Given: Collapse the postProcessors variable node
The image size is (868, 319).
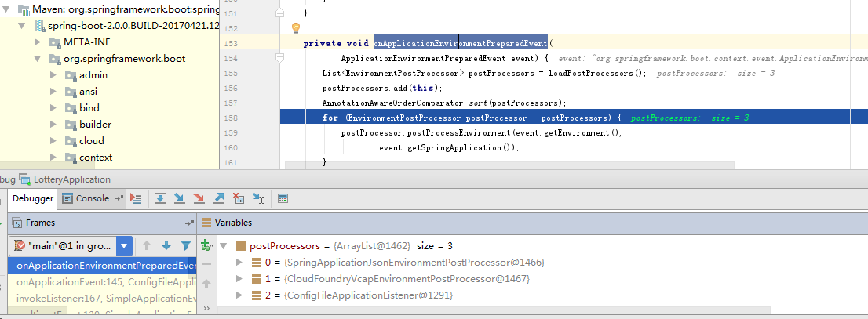Looking at the screenshot, I should pyautogui.click(x=222, y=245).
